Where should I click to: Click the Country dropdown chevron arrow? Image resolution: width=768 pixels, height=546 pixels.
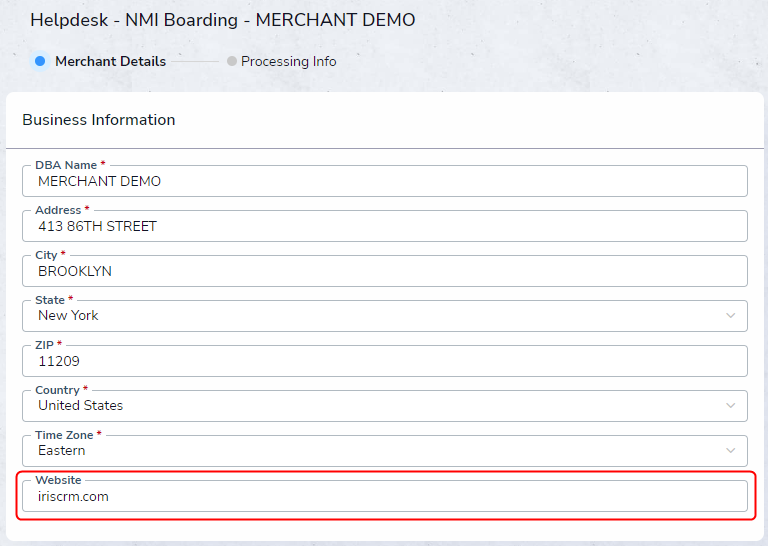tap(730, 405)
